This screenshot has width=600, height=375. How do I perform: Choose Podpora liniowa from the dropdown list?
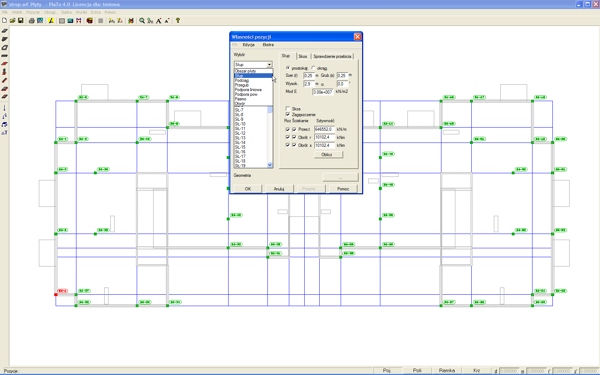coord(253,90)
